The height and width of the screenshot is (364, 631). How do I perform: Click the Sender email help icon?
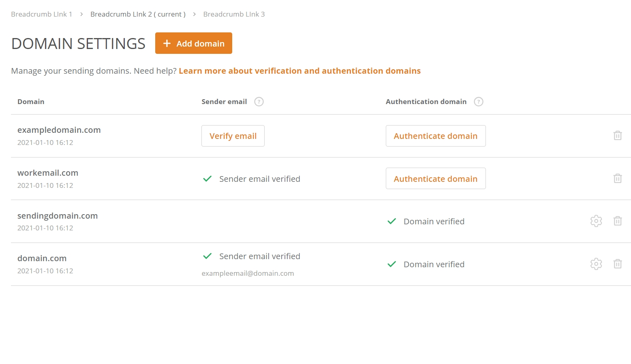(259, 102)
